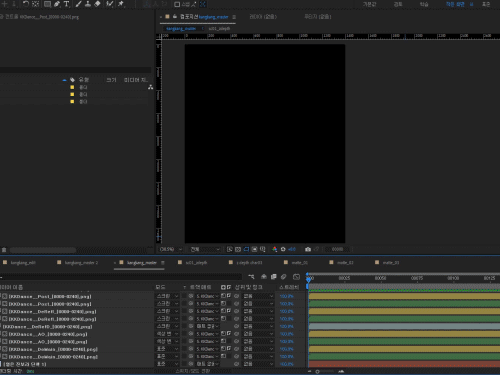Select the Puppet Pin tool
The image size is (500, 375).
[x=121, y=4]
